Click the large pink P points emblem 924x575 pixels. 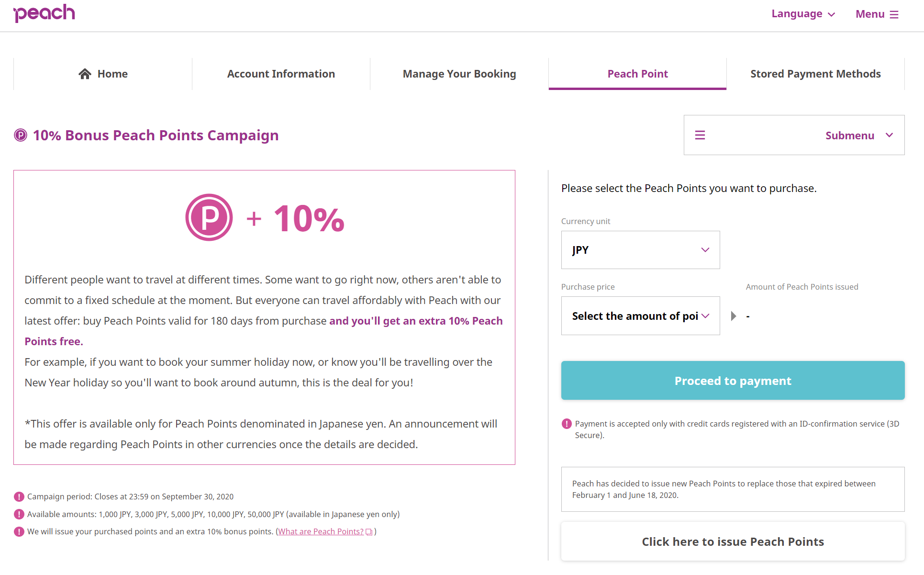[x=209, y=217]
